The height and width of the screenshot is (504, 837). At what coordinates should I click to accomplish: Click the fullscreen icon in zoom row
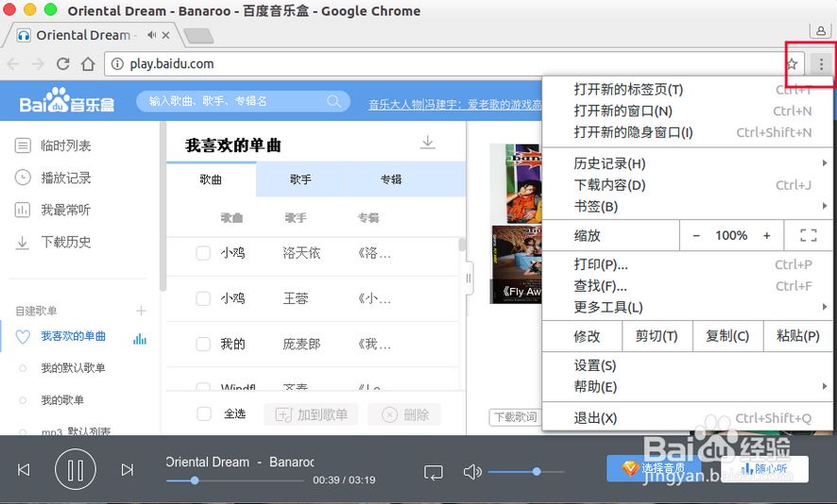click(808, 235)
